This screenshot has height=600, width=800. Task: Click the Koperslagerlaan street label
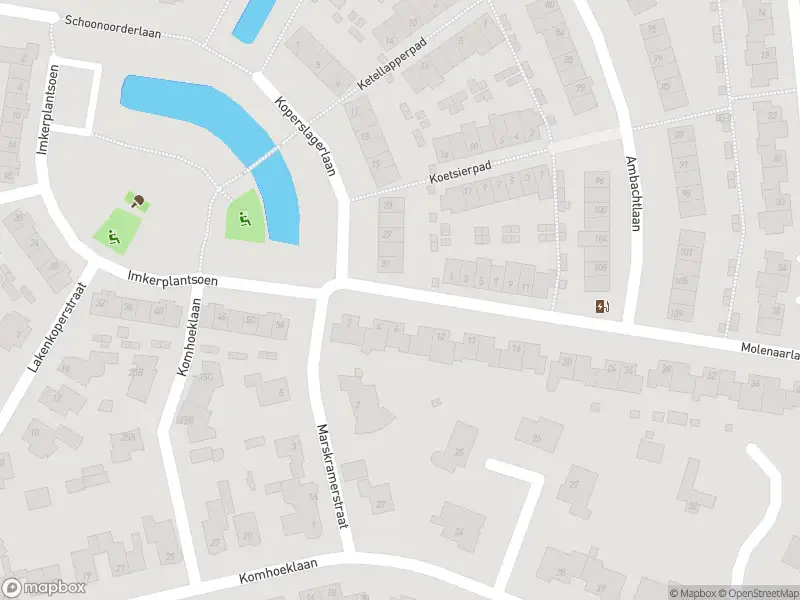click(x=306, y=136)
